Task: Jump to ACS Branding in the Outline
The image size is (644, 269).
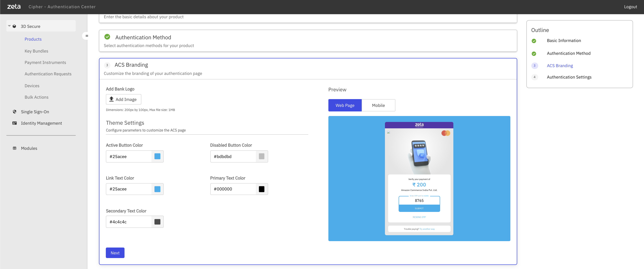Action: tap(560, 65)
